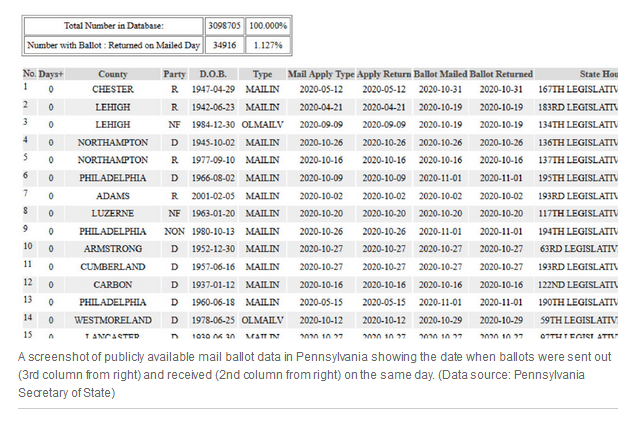Select 2020-04-21 Mail Apply Type date in row 2

coord(321,107)
